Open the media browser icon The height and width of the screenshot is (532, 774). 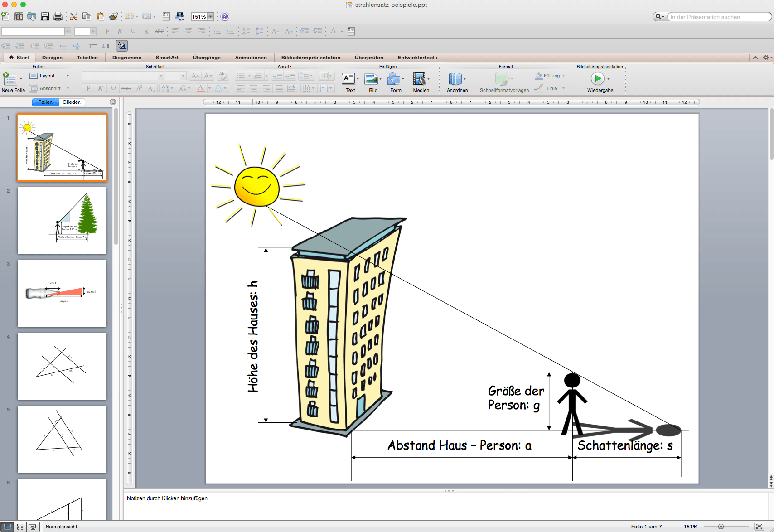[180, 16]
